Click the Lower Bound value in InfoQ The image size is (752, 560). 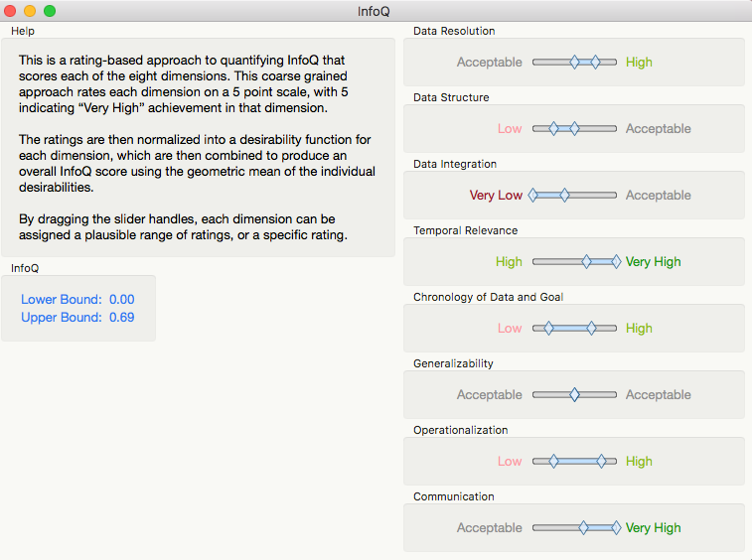(x=121, y=300)
